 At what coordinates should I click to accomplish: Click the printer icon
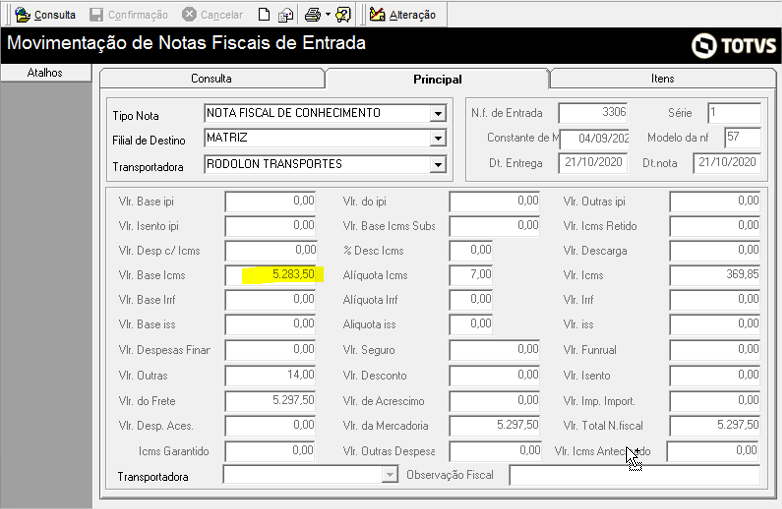click(x=313, y=15)
